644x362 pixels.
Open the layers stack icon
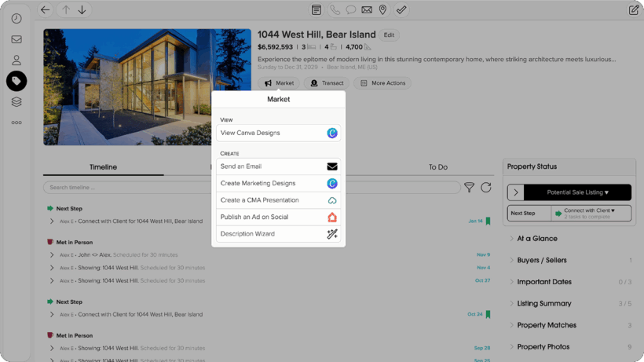click(x=16, y=102)
